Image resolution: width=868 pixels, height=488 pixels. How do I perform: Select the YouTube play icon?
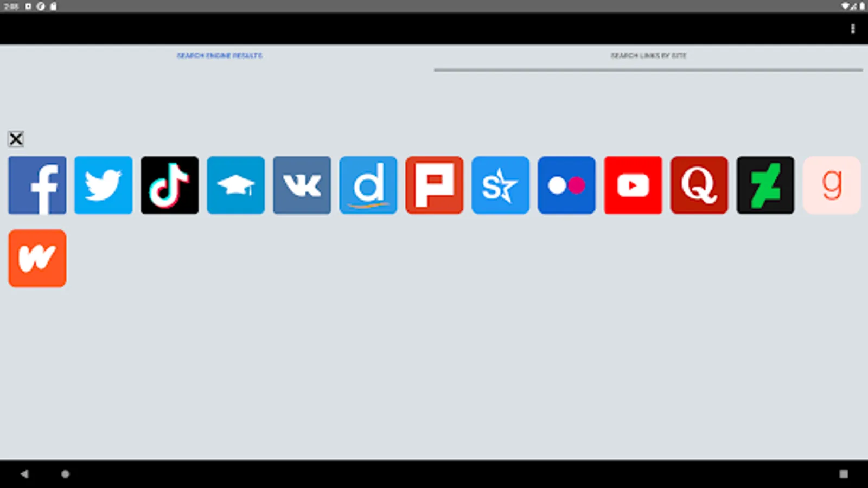[633, 185]
